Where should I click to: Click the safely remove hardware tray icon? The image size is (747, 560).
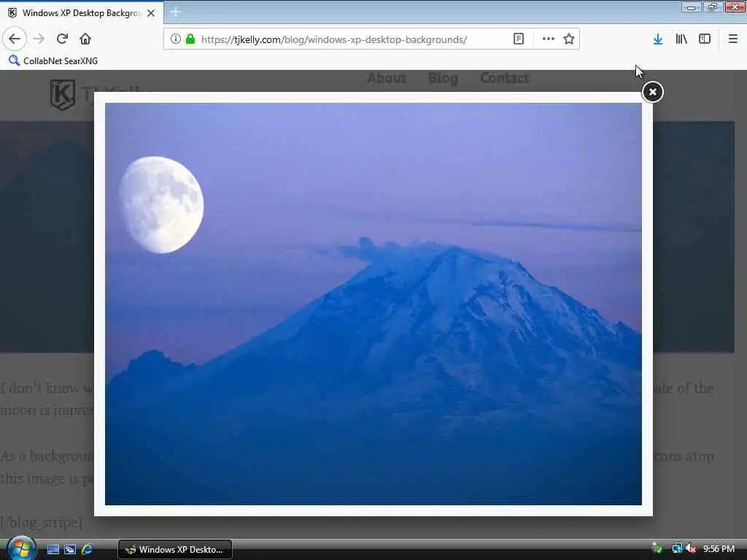pyautogui.click(x=658, y=549)
